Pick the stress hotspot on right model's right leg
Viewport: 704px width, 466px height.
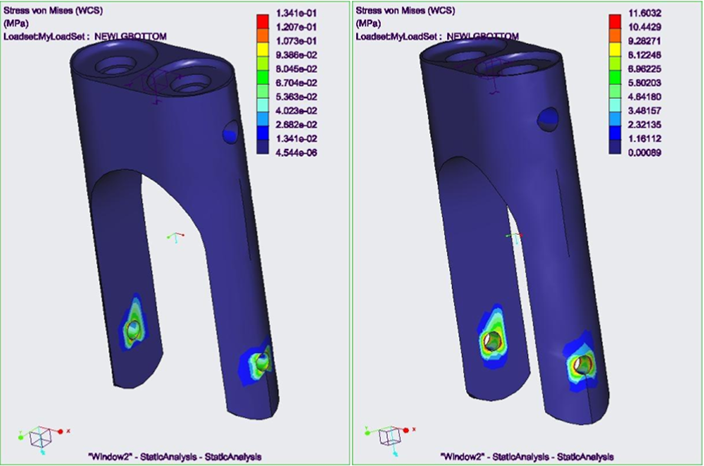[583, 362]
